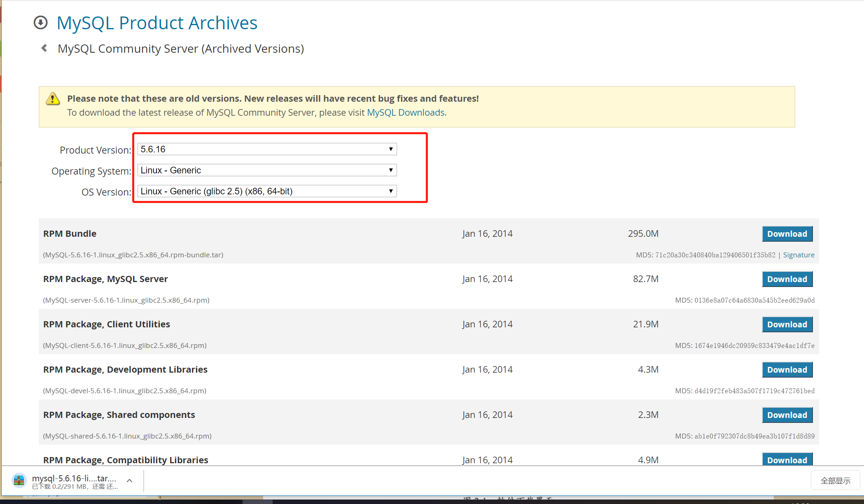Click the RPM Package, Compatibility Libraries title
This screenshot has height=504, width=864.
(x=126, y=460)
